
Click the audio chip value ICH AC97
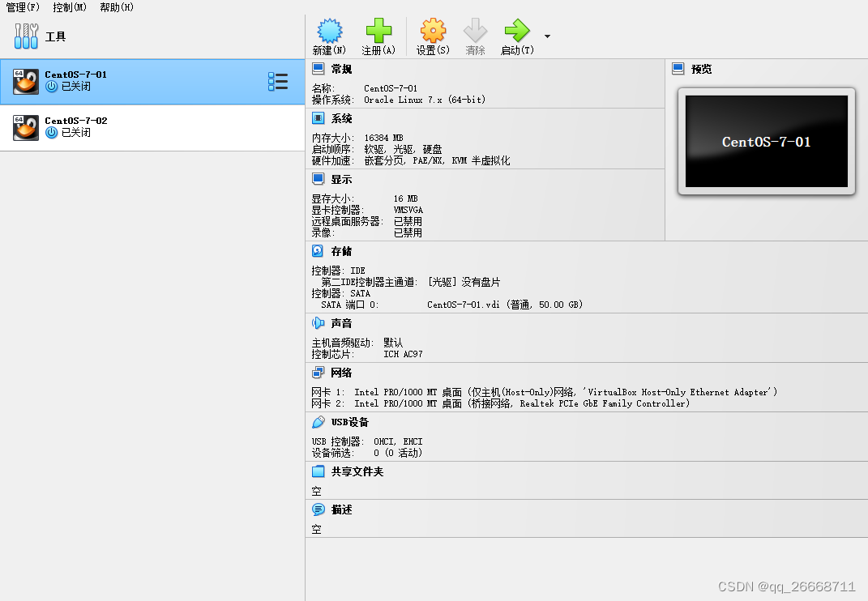pyautogui.click(x=403, y=354)
